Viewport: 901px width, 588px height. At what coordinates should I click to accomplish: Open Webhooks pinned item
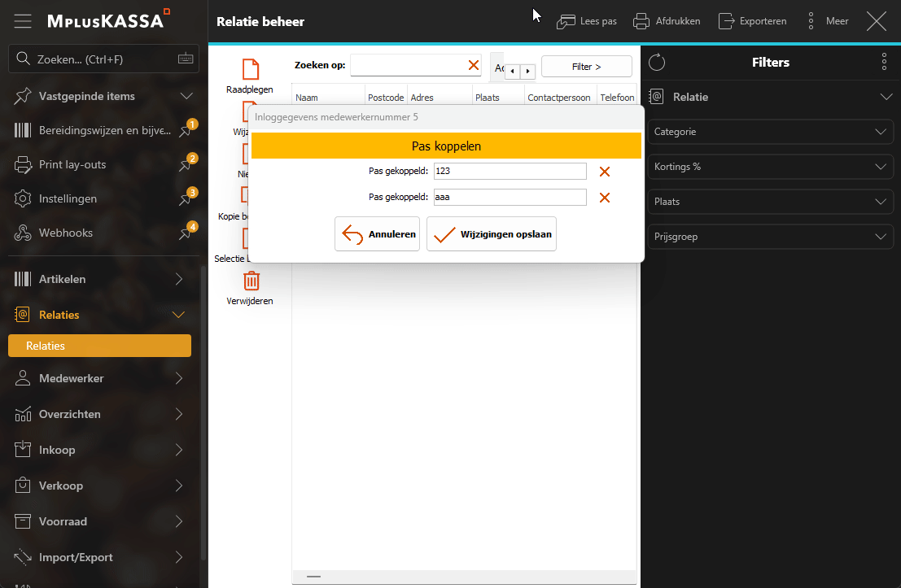[x=65, y=233]
